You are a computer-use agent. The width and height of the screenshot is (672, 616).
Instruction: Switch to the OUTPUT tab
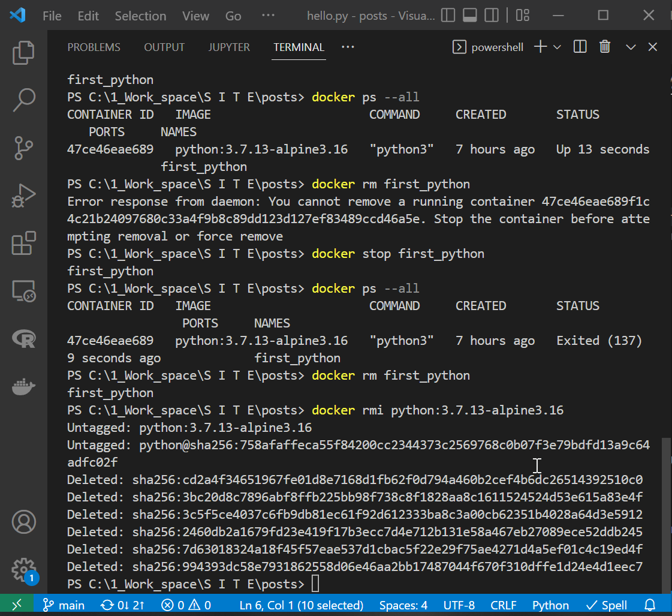point(164,47)
